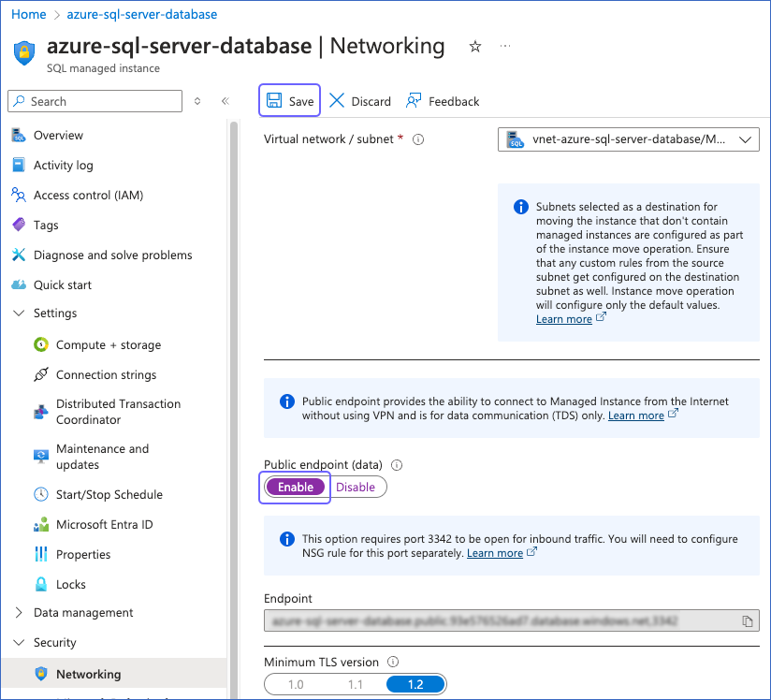771x700 pixels.
Task: Click the Feedback button label
Action: tap(454, 101)
